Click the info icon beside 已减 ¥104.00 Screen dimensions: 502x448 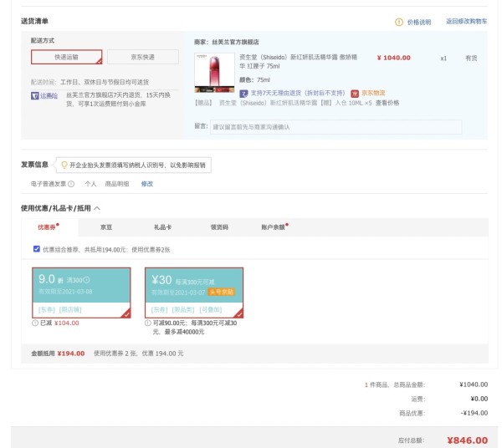[35, 323]
